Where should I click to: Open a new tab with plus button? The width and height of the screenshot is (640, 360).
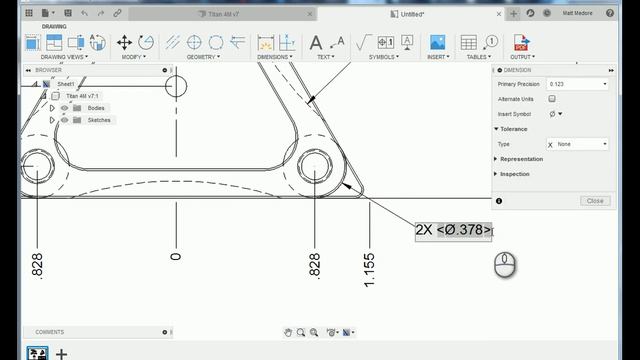513,13
